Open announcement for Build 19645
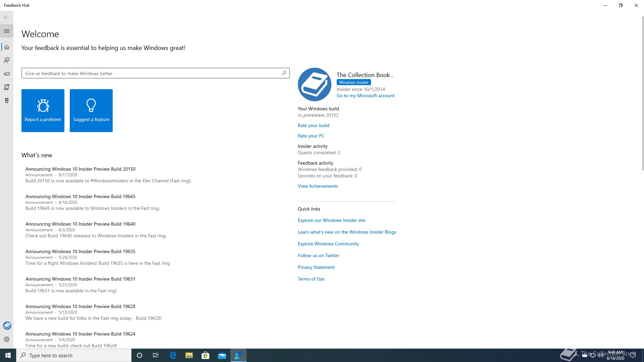 (x=156, y=202)
